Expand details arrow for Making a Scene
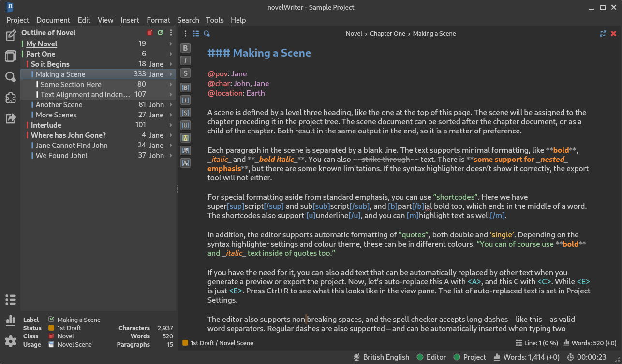This screenshot has height=364, width=622. (171, 74)
